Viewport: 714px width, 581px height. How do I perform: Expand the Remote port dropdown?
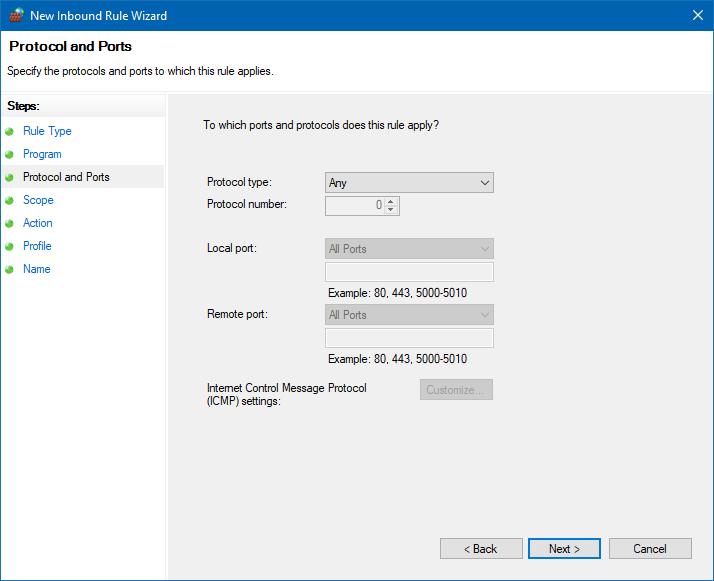(410, 315)
